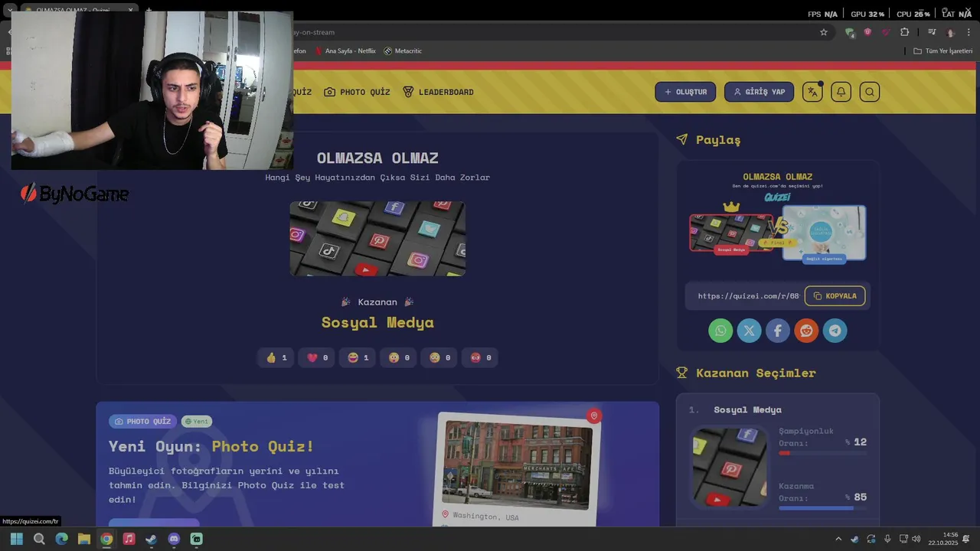Open the Chrome three-dot menu
Image resolution: width=980 pixels, height=551 pixels.
(969, 32)
